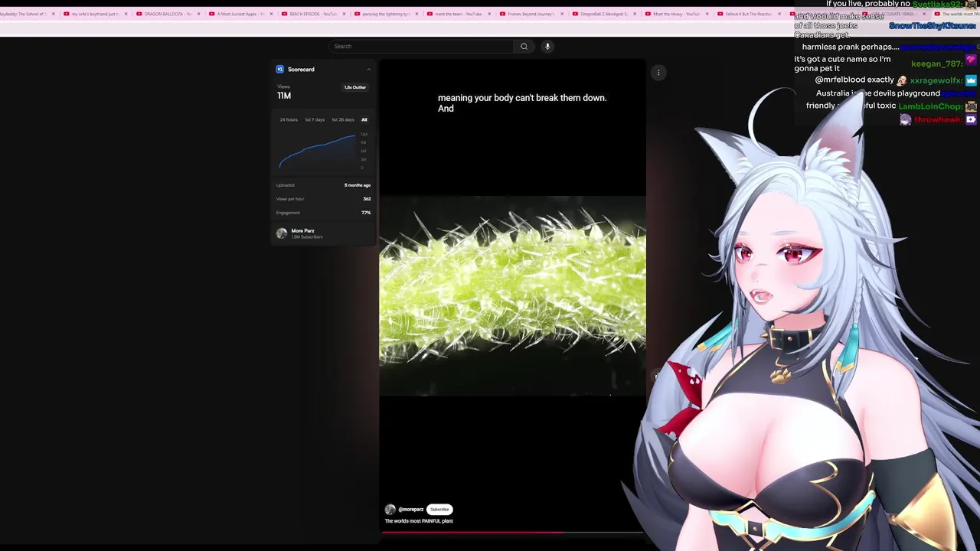Open More Parz channel avatar in Scorecard
980x551 pixels.
click(x=282, y=233)
